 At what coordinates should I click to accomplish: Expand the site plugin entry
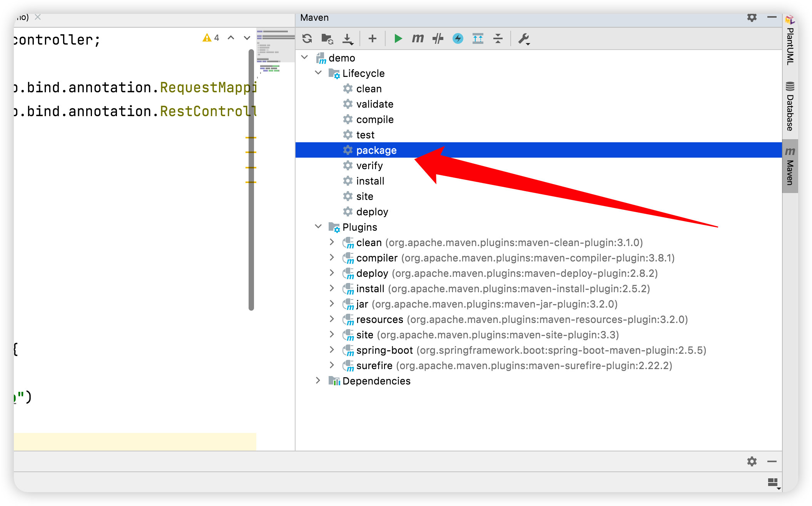(x=332, y=334)
